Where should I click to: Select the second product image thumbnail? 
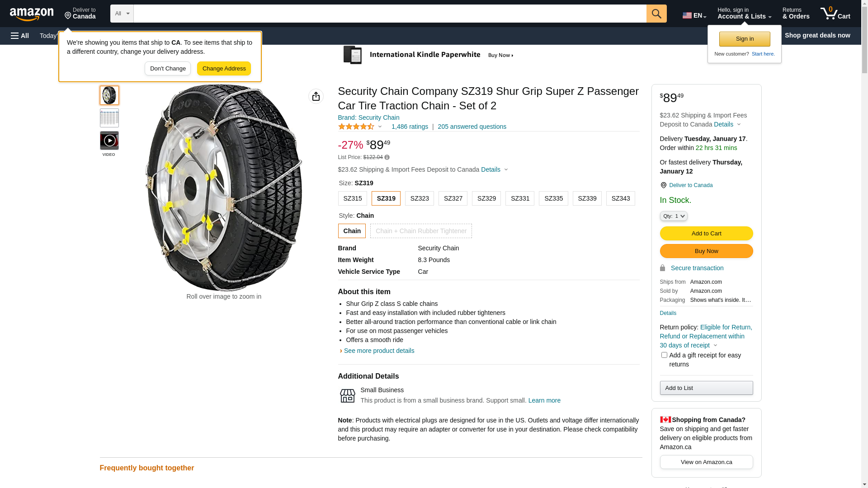(x=109, y=118)
